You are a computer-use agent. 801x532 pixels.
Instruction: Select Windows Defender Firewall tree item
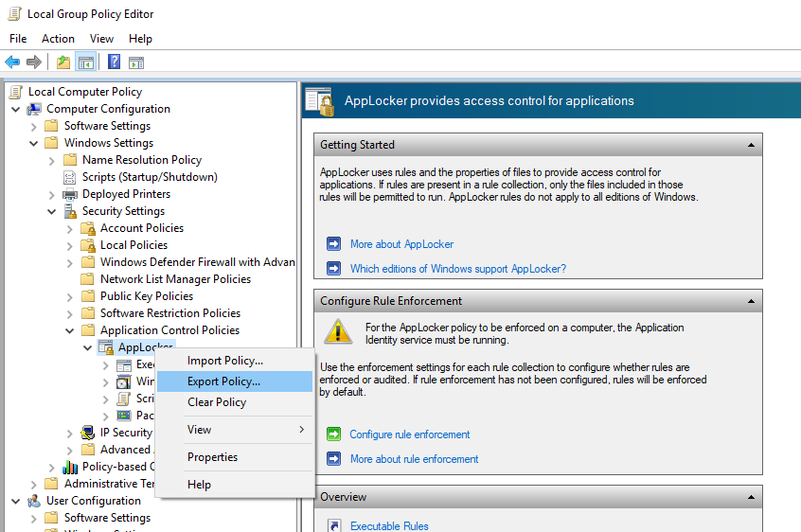[x=198, y=262]
